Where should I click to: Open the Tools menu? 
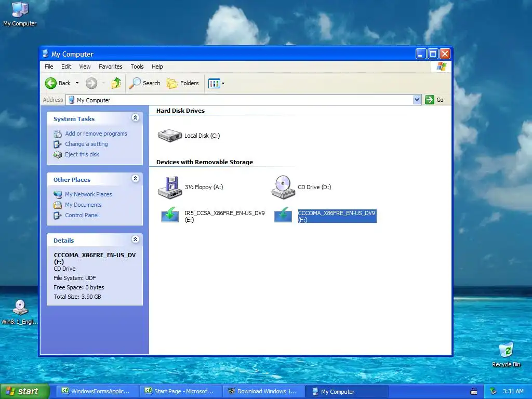[x=137, y=66]
